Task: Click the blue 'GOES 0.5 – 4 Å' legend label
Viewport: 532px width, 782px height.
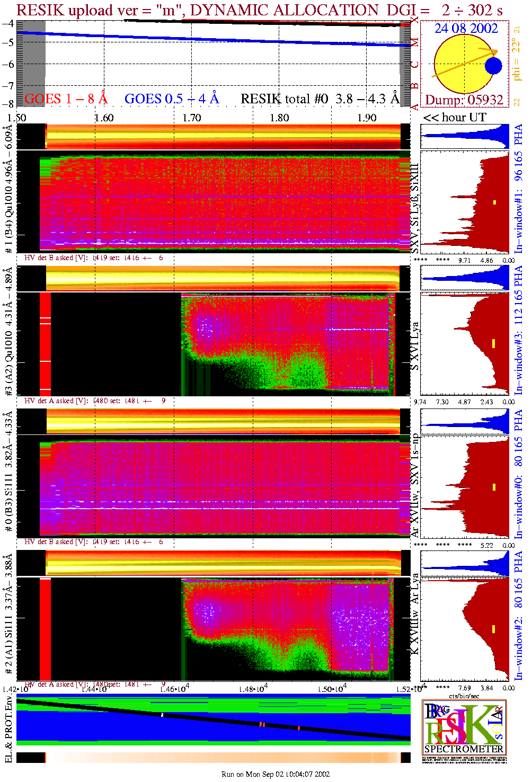Action: 171,99
